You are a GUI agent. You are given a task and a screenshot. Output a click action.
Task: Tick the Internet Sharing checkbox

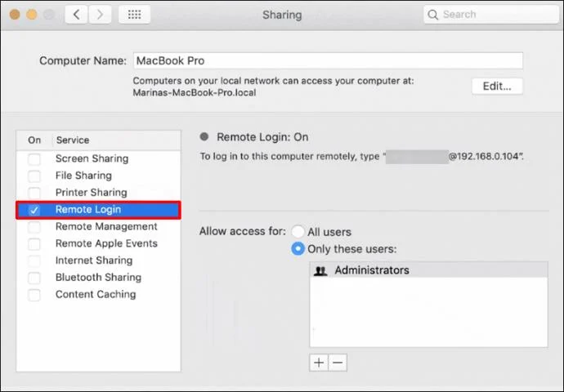(x=34, y=261)
